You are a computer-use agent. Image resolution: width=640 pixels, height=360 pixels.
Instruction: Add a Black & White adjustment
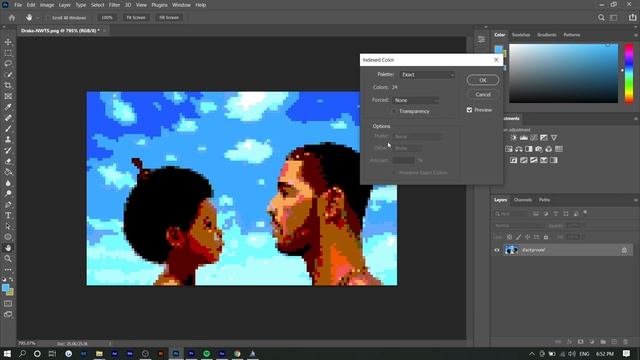point(529,149)
